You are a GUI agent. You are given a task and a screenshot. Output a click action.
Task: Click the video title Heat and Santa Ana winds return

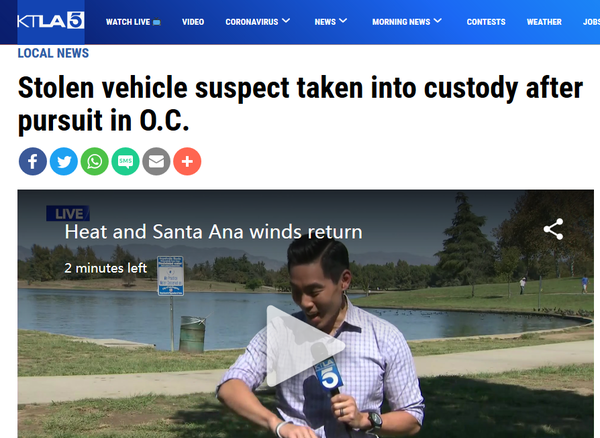[214, 232]
